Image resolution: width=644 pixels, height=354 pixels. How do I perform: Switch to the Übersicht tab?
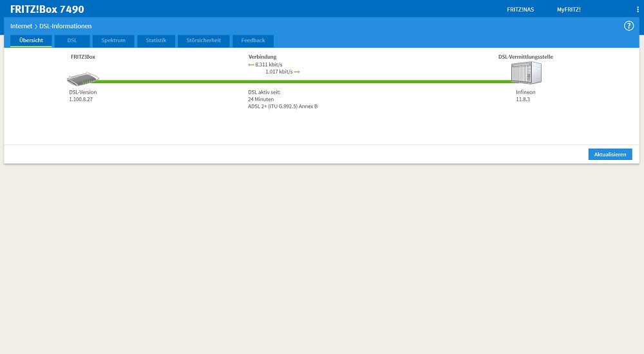point(31,40)
